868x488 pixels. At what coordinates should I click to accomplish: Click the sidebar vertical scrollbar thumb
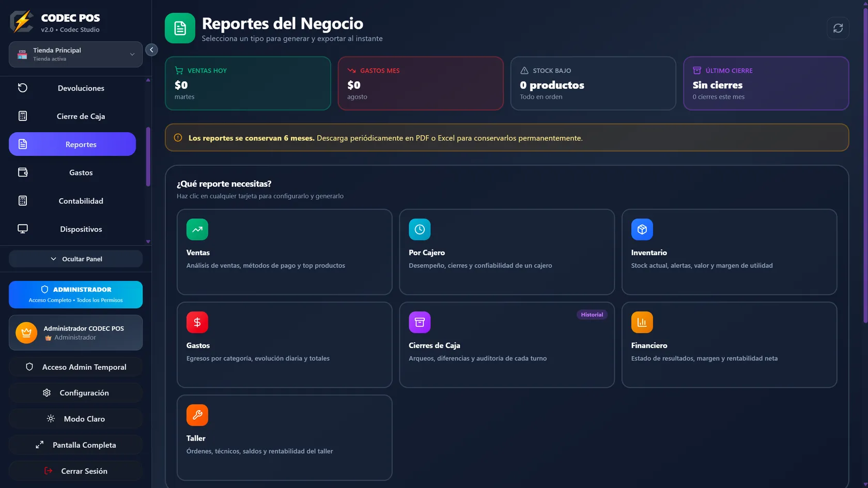[148, 156]
